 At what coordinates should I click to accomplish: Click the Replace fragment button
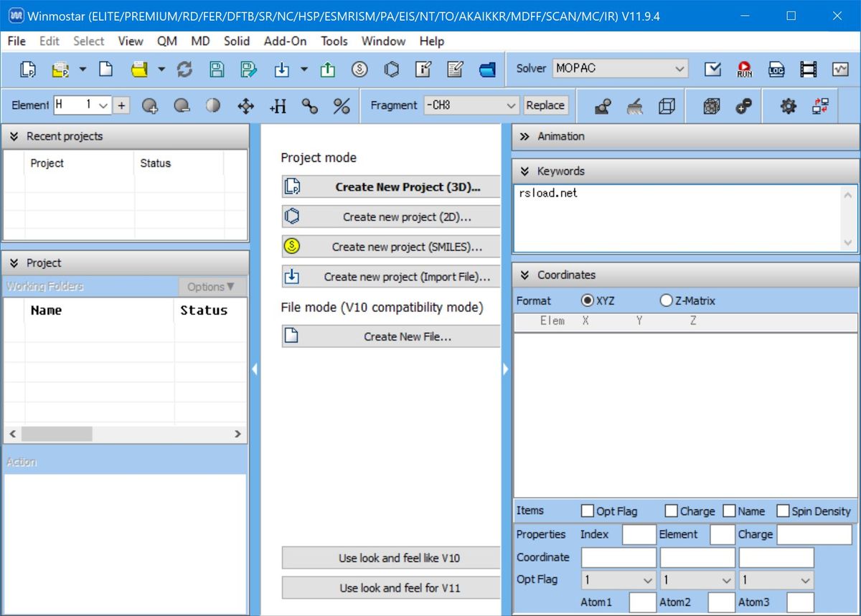click(545, 105)
